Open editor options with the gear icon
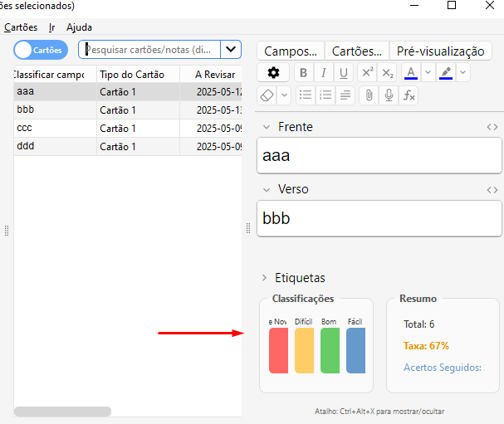Viewport: 504px width, 424px height. [x=273, y=73]
